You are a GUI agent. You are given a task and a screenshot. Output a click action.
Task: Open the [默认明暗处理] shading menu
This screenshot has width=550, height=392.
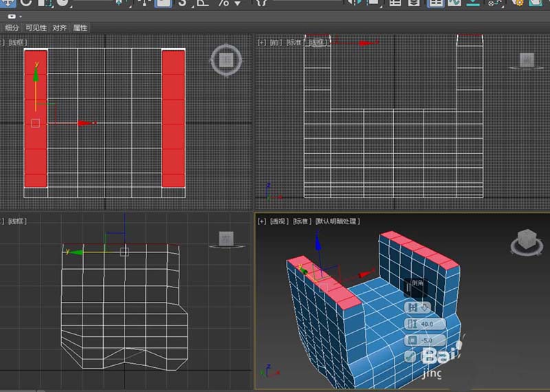338,221
